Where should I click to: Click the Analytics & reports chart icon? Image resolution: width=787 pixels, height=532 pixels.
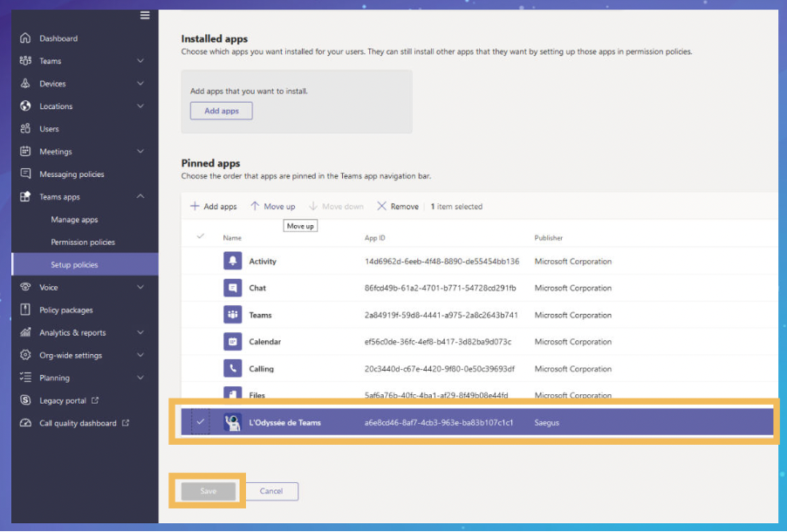click(25, 332)
